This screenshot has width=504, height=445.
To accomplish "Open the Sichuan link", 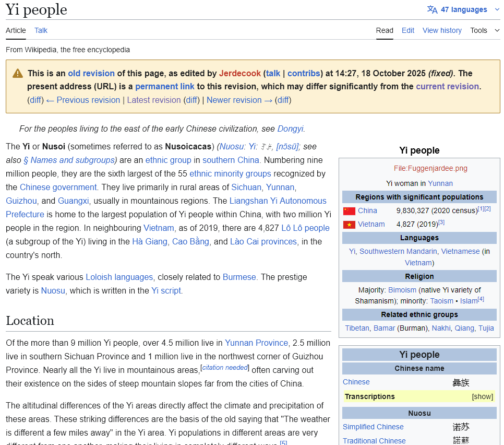I will (246, 188).
